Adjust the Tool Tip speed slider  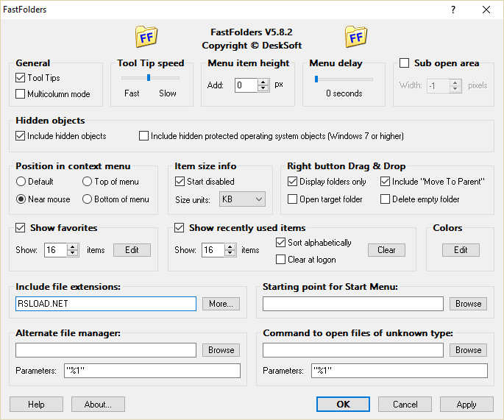149,77
